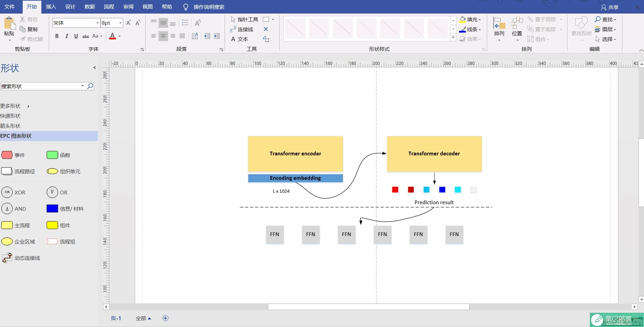Screen dimensions: 644x327
Task: Select the first shape style thumbnail
Action: 295,28
